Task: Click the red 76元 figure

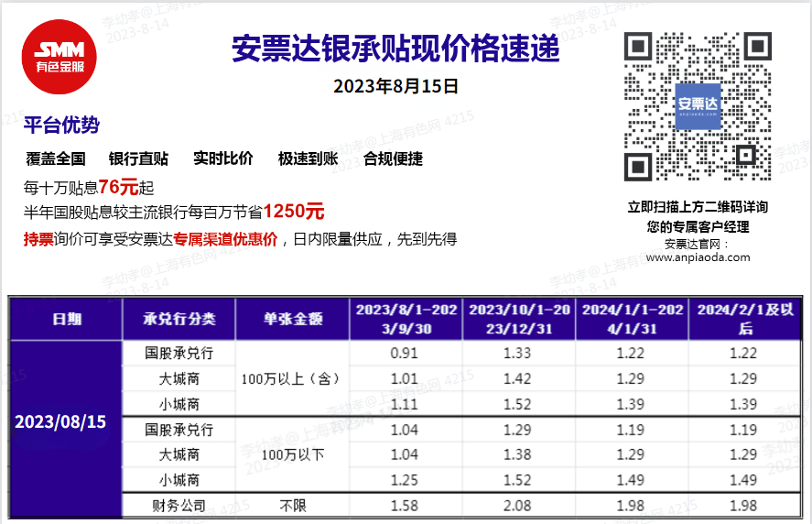Action: (118, 187)
